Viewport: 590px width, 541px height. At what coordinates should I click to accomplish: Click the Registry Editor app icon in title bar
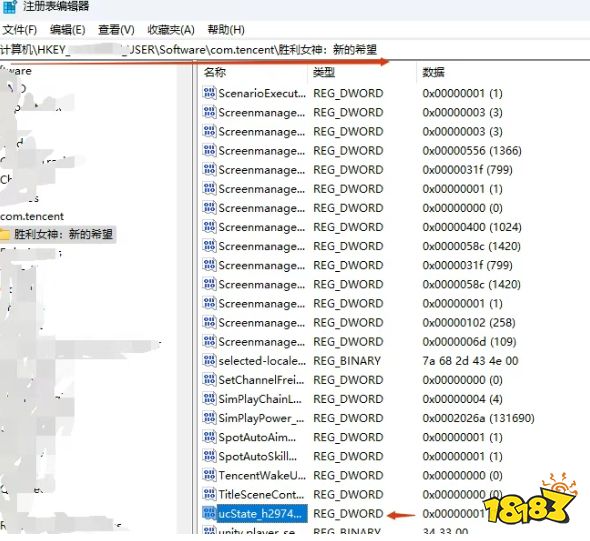click(9, 7)
